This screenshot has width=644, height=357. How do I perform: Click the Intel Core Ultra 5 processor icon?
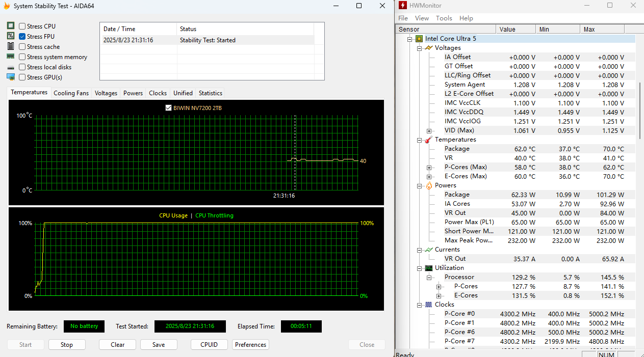tap(419, 39)
